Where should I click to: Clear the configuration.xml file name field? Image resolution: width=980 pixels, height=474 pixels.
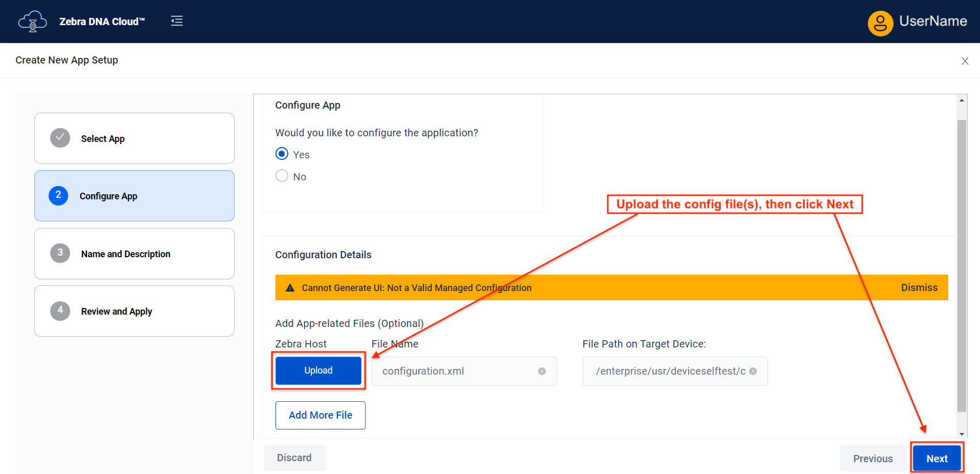pos(542,372)
